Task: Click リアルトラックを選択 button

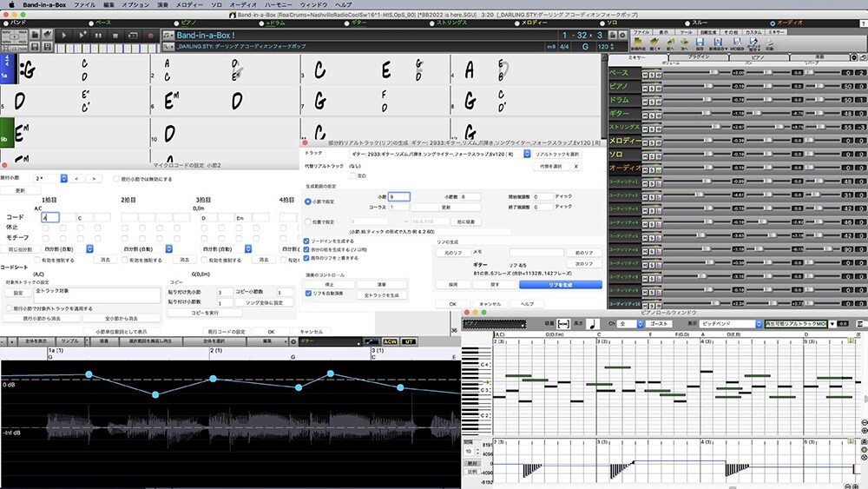Action: click(557, 154)
